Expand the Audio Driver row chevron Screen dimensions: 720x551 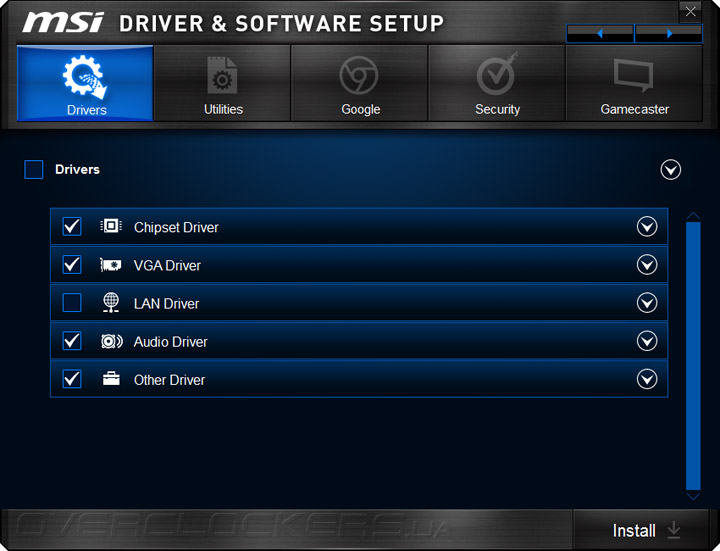click(x=647, y=341)
